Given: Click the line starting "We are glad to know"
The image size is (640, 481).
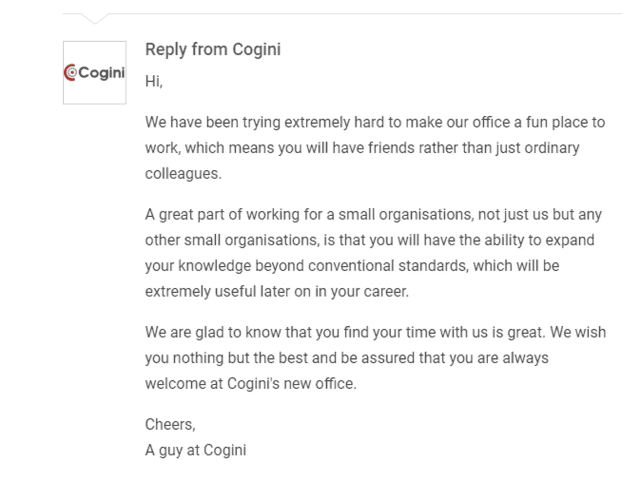Looking at the screenshot, I should (x=376, y=332).
